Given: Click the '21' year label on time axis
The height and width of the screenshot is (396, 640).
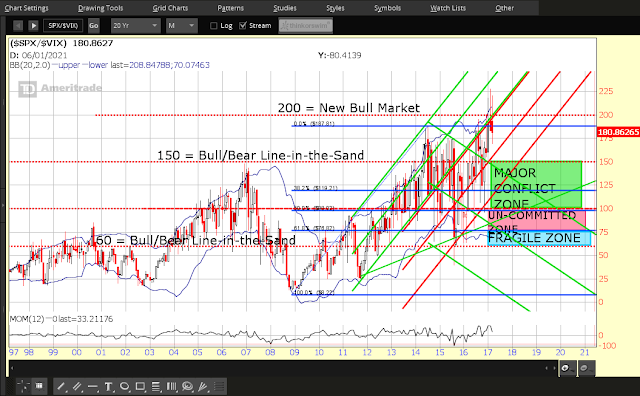Looking at the screenshot, I should (x=584, y=352).
